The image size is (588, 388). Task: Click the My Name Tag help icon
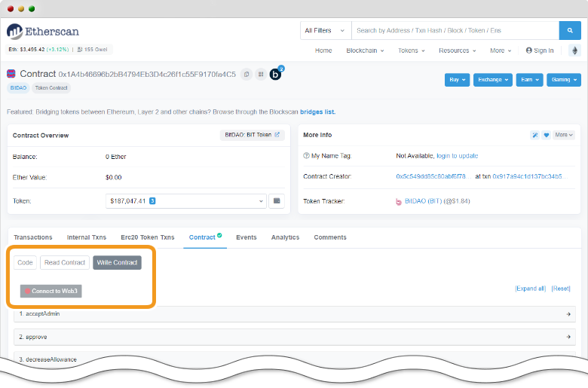[306, 155]
